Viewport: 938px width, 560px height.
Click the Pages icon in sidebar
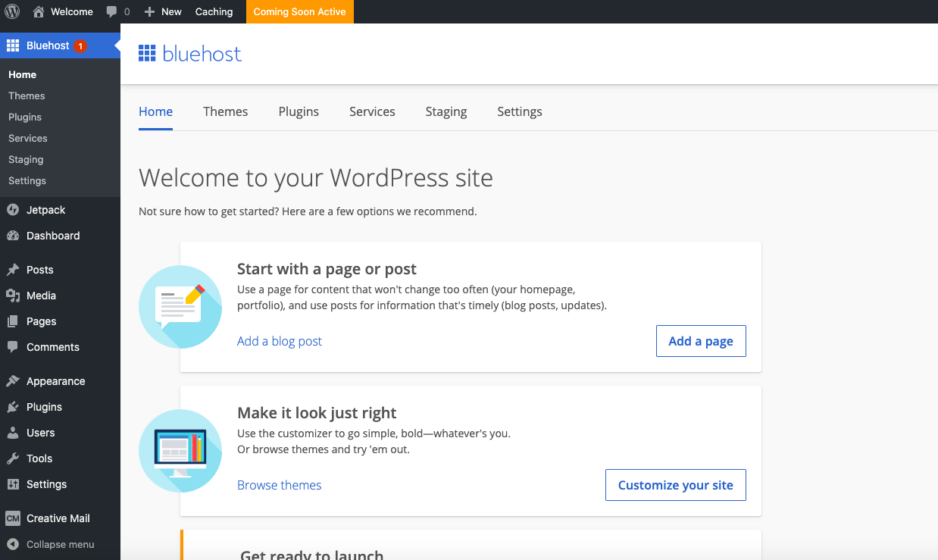[x=12, y=321]
